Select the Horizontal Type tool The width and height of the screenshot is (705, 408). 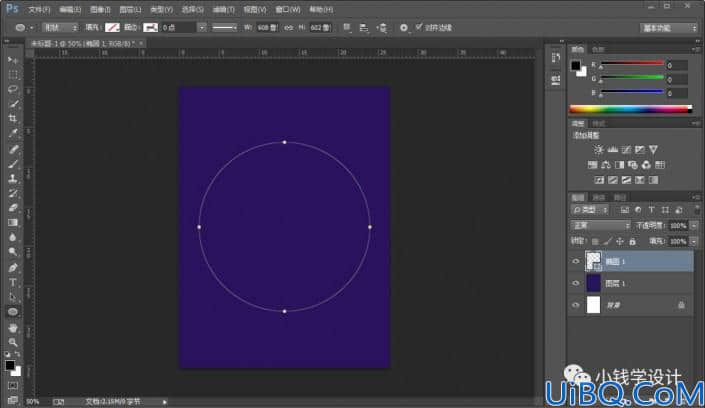(x=13, y=282)
